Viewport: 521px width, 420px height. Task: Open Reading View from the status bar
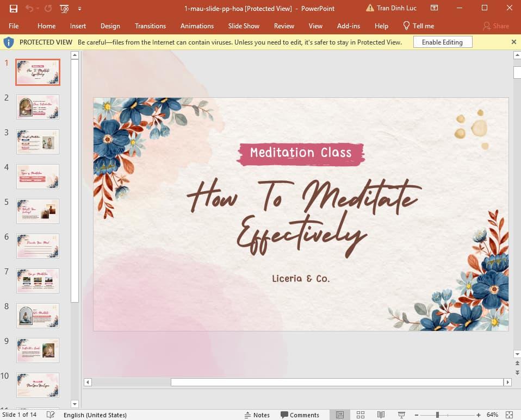[x=381, y=415]
